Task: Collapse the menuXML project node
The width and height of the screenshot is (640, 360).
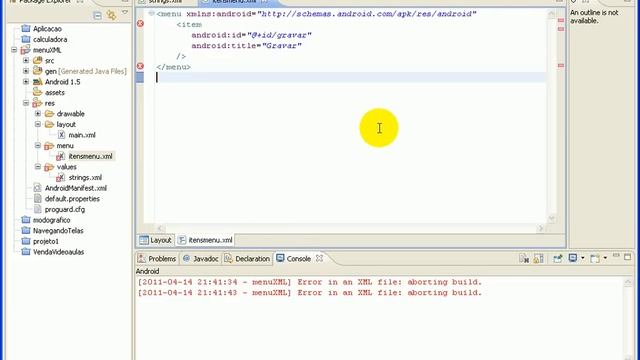Action: [14, 50]
